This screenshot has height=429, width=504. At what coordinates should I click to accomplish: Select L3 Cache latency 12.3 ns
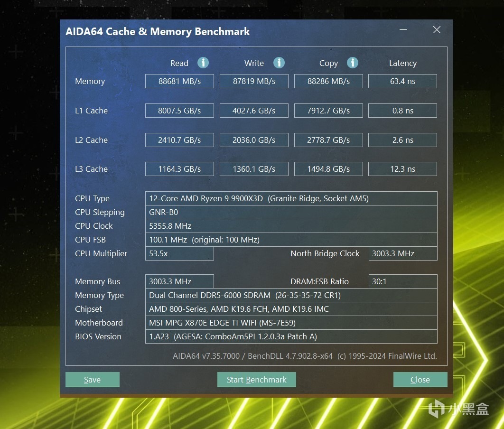402,169
